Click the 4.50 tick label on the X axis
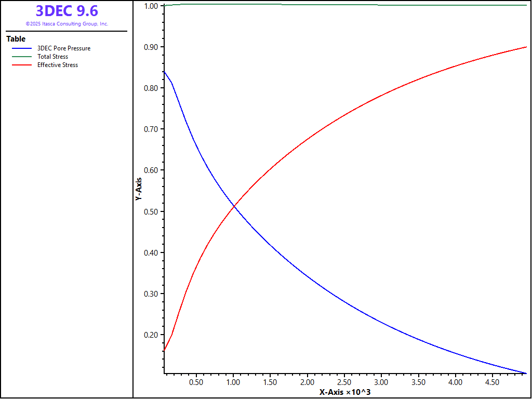 (x=492, y=382)
